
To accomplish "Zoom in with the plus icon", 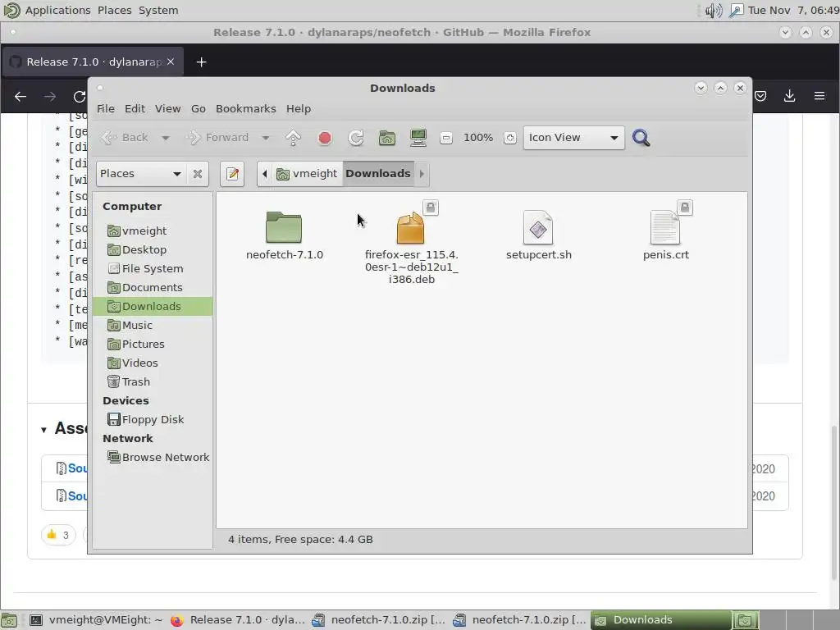I will (510, 138).
